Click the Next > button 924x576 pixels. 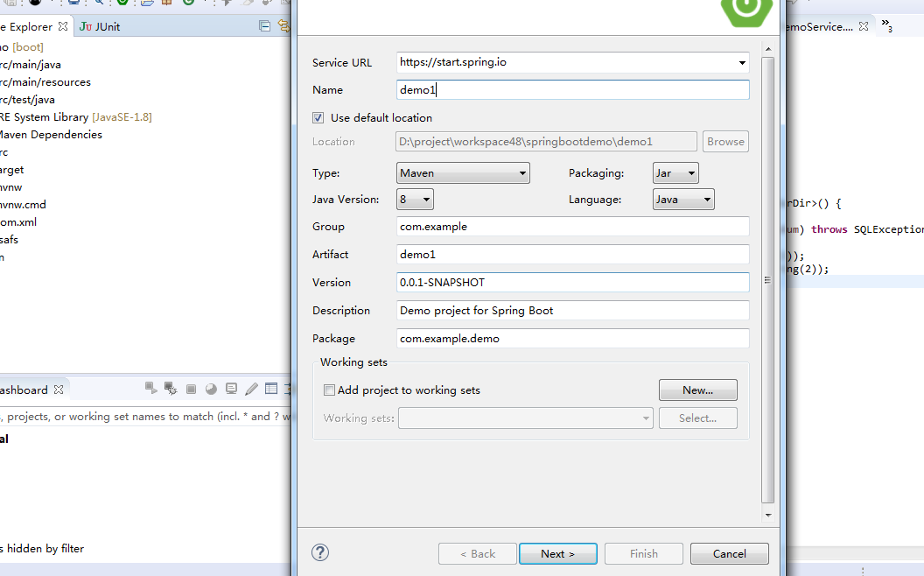(557, 553)
